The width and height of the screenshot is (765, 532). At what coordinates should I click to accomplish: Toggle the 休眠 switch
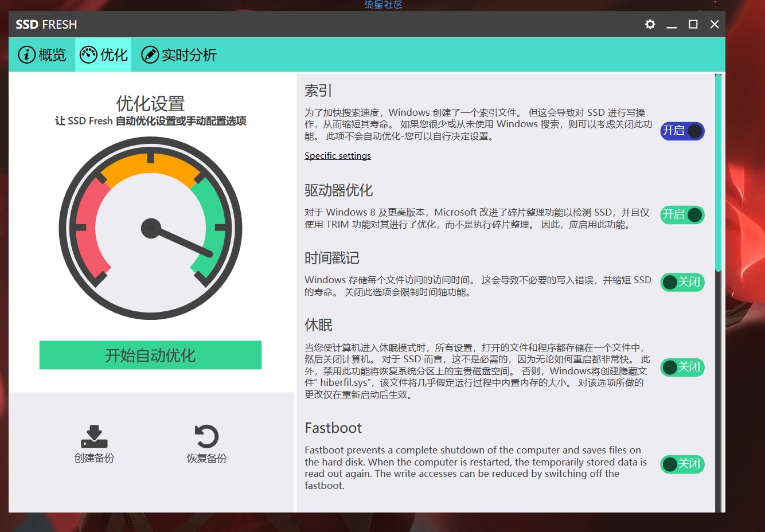(682, 367)
